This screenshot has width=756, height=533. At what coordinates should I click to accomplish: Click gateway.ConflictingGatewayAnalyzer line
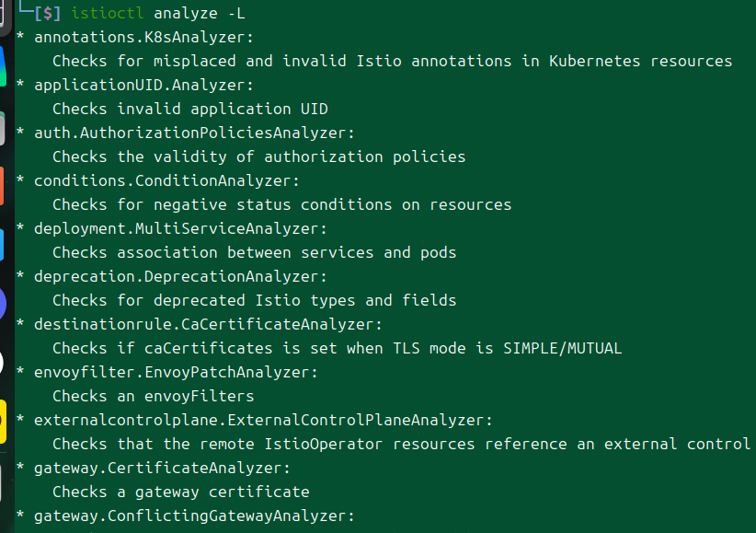194,516
